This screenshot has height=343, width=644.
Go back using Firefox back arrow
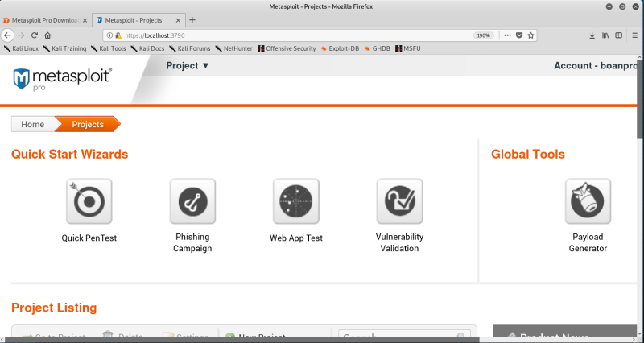[x=7, y=35]
